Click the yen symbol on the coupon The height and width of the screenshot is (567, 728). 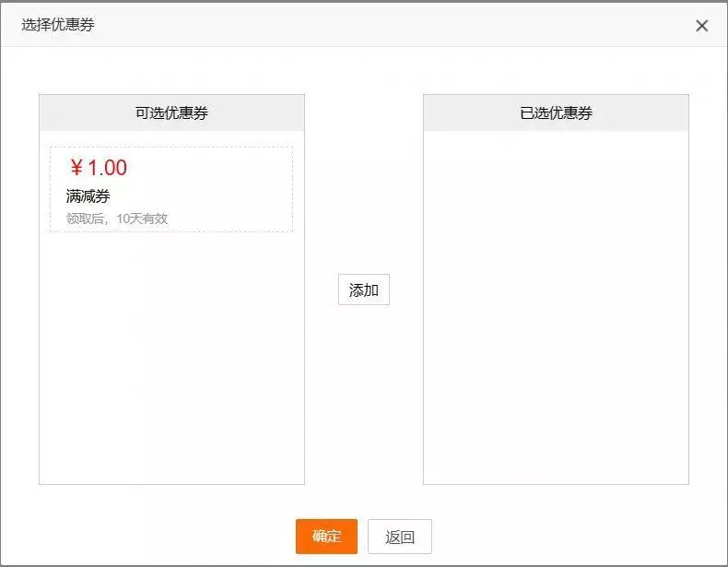pos(76,168)
